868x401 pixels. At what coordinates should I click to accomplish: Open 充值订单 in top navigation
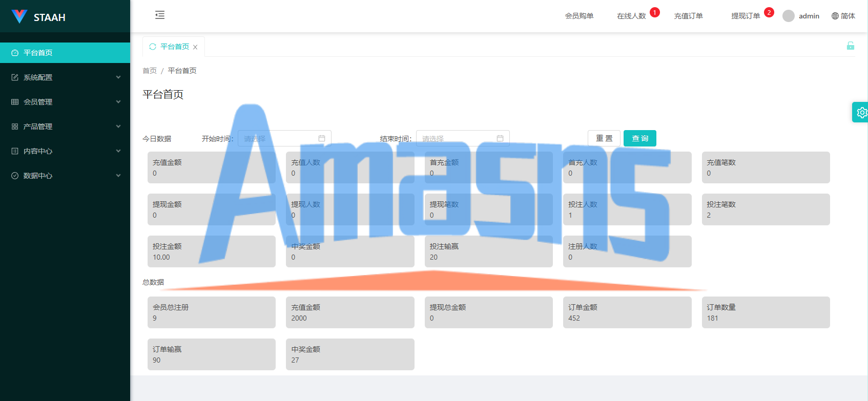point(688,16)
